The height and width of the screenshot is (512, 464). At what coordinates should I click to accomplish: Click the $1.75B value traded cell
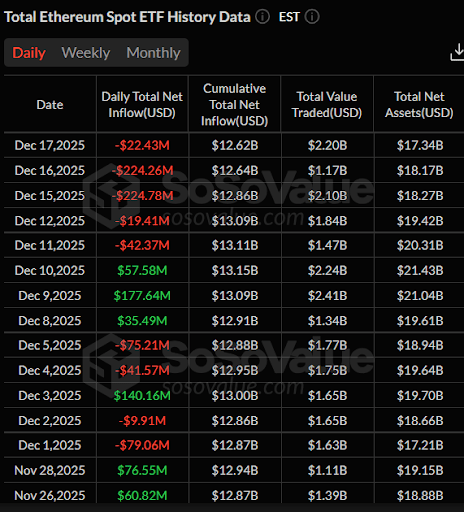[x=327, y=370]
